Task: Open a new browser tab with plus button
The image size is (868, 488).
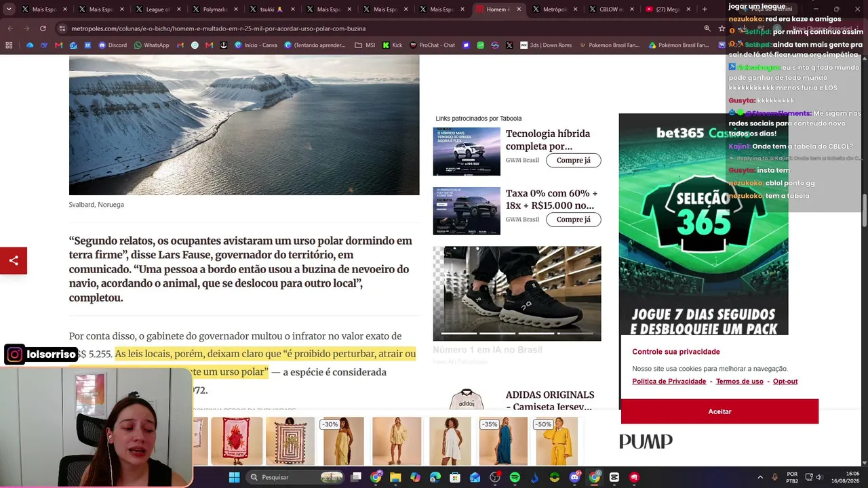Action: [x=705, y=9]
